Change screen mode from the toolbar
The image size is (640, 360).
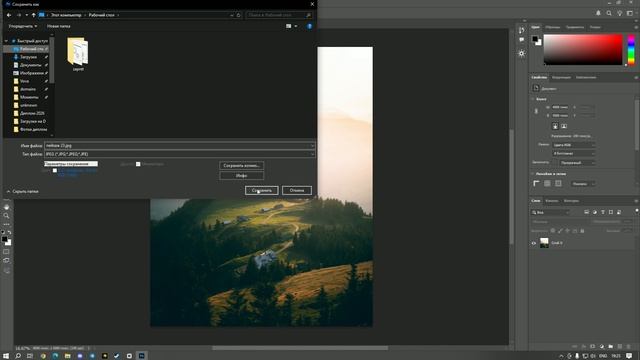[6, 260]
